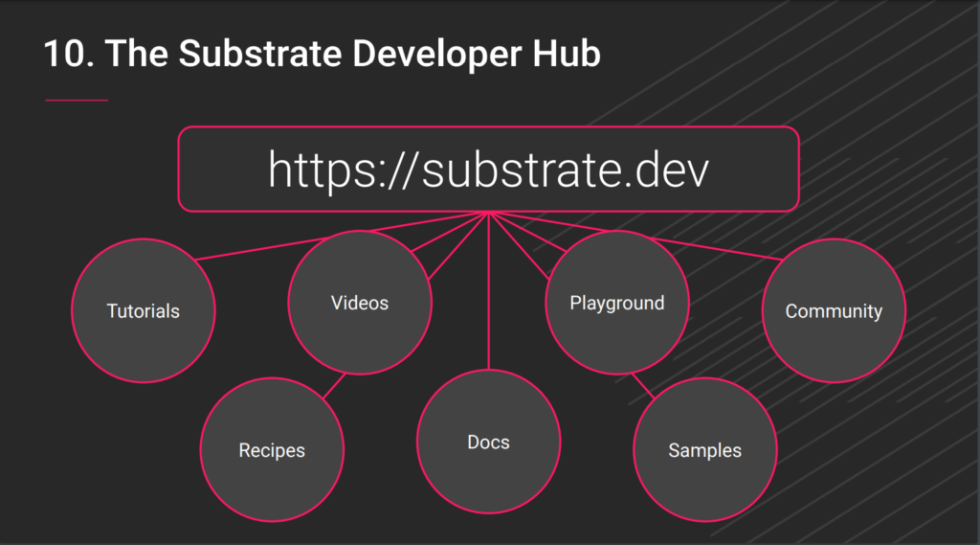Click the https://substrate.dev URL box
Screen dimensions: 980x545
point(489,169)
